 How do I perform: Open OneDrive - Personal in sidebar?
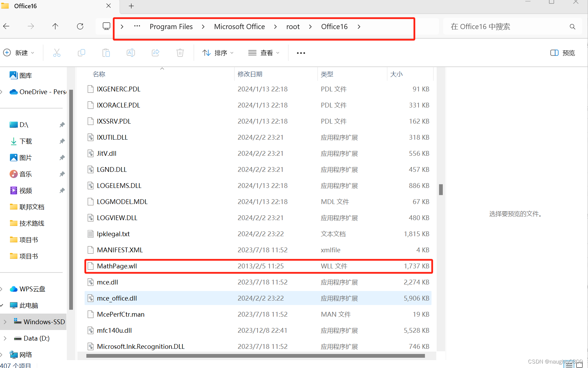(x=38, y=92)
